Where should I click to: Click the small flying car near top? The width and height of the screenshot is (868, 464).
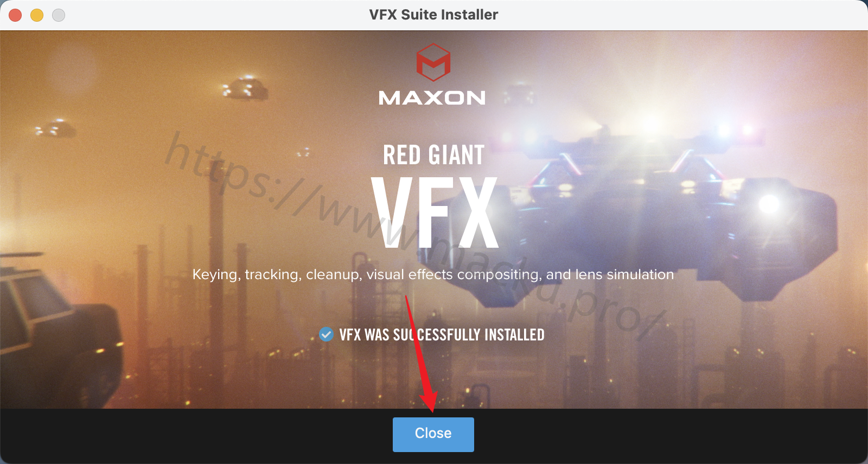point(245,89)
